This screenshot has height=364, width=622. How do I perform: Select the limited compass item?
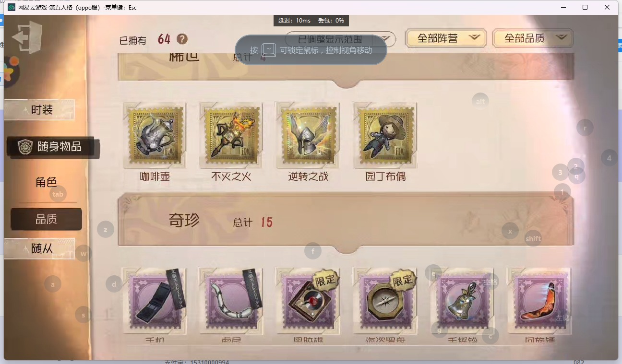[384, 301]
